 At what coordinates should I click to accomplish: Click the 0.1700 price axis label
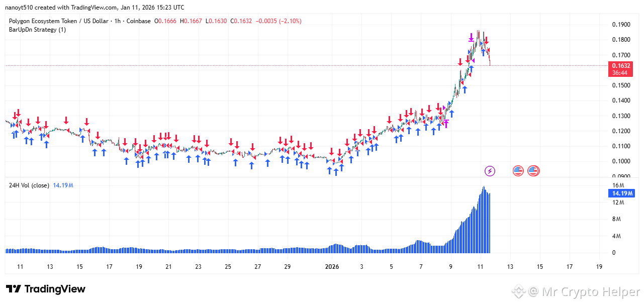pos(620,55)
